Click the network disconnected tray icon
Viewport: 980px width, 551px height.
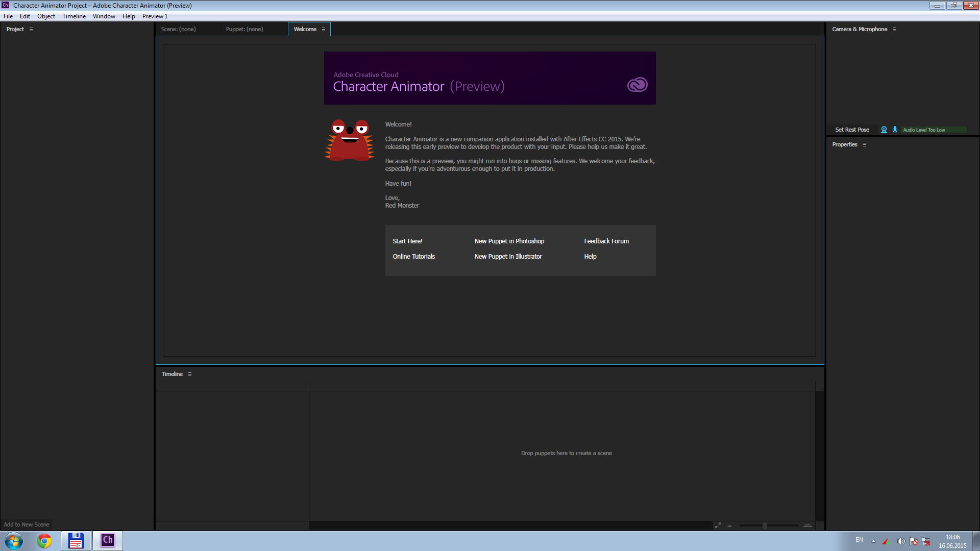(x=926, y=541)
